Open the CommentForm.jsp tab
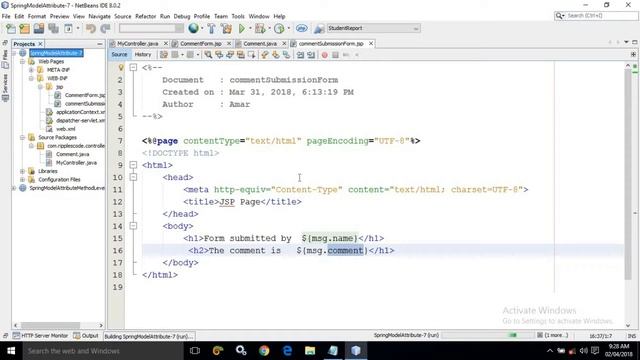 pyautogui.click(x=200, y=43)
